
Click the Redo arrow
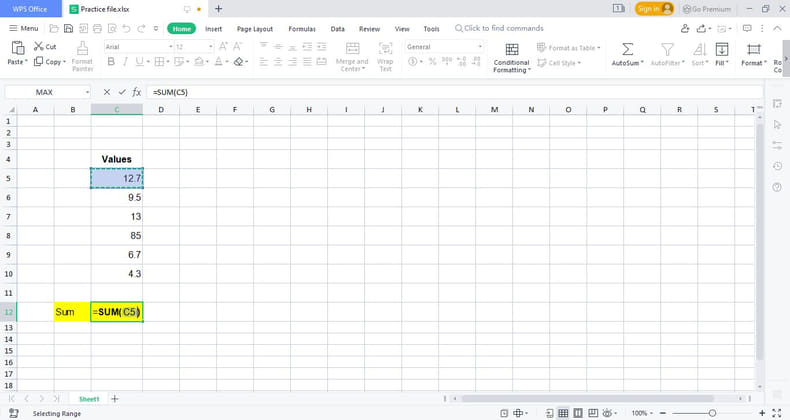[142, 28]
